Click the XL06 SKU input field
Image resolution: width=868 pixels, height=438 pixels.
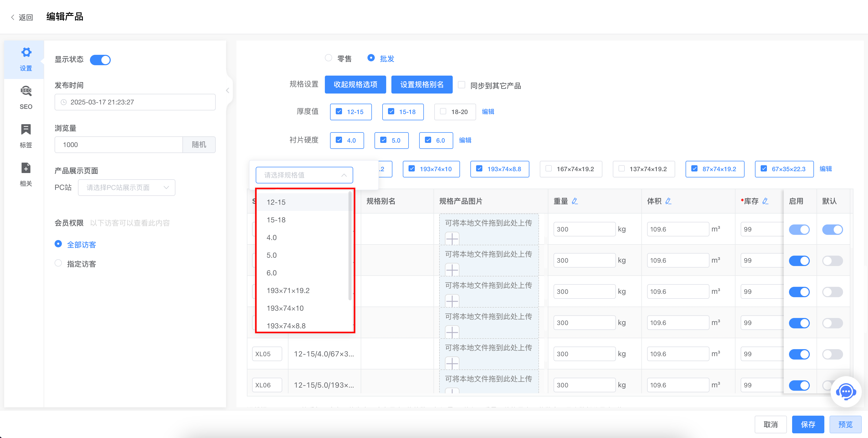click(267, 385)
